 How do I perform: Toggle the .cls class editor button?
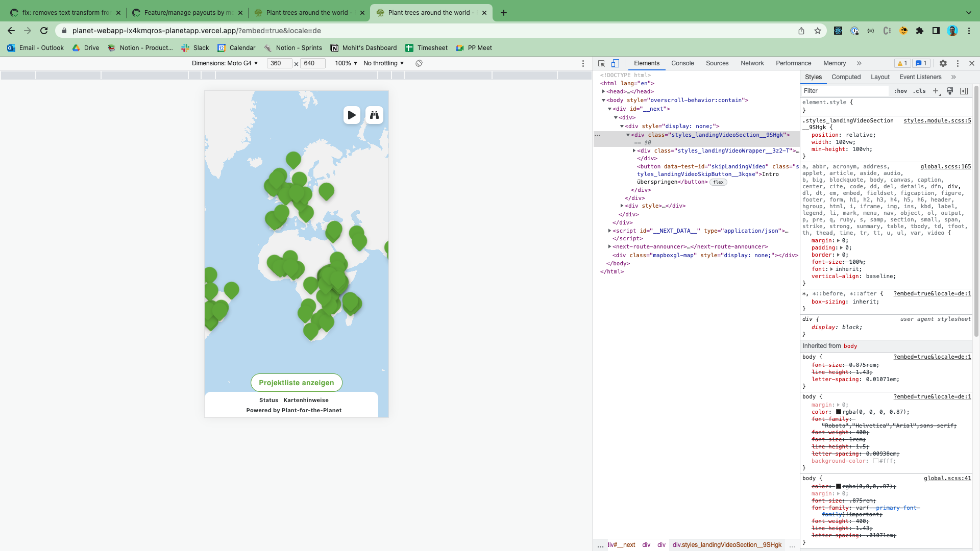(x=919, y=91)
